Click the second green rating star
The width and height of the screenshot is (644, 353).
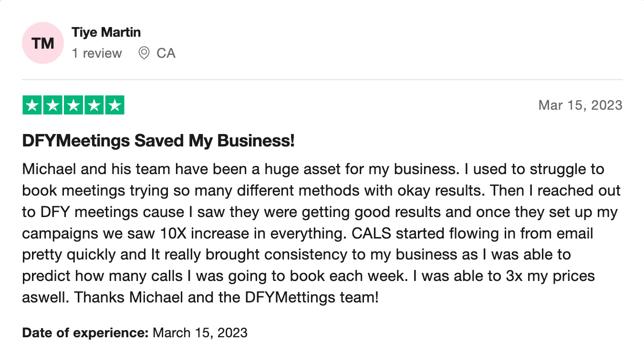53,105
